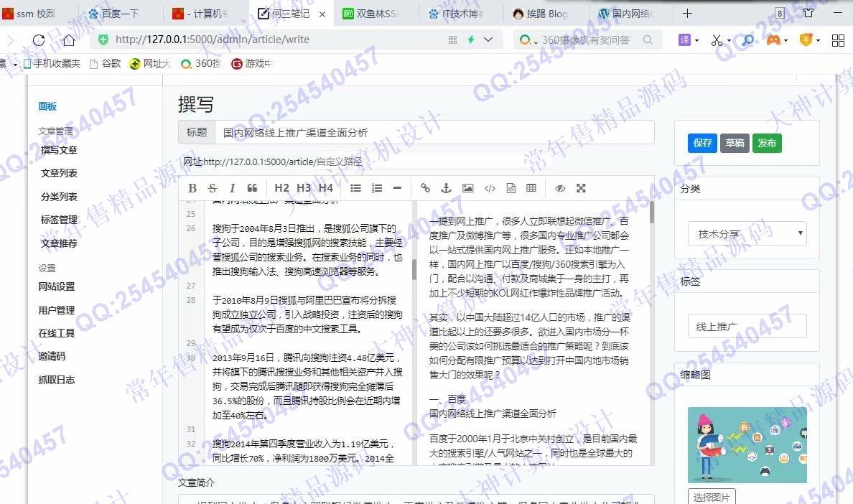Image resolution: width=853 pixels, height=504 pixels.
Task: Open 在线工具 in the sidebar
Action: 57,333
